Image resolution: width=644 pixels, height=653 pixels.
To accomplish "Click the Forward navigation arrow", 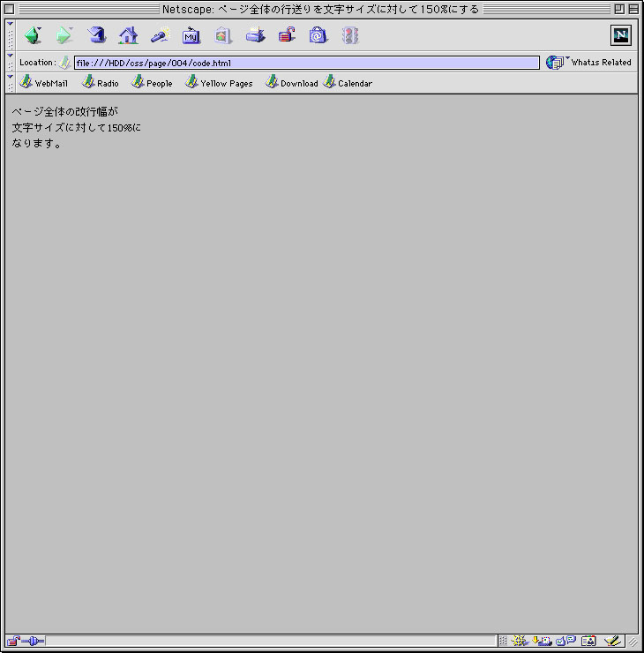I will tap(64, 35).
